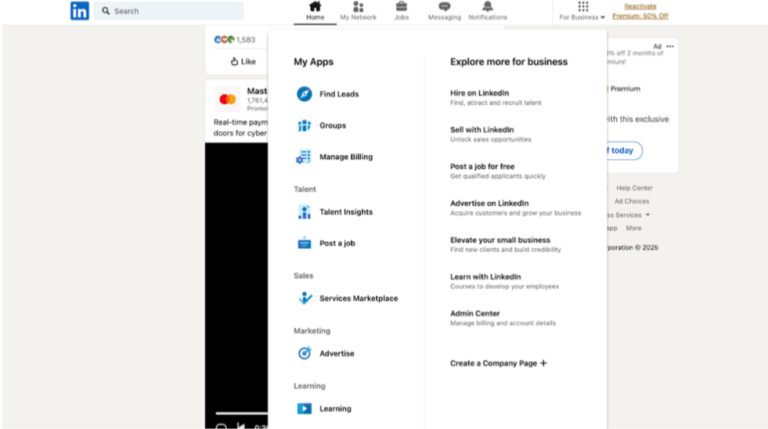Like the post with the Like button
768x429 pixels.
[x=243, y=61]
